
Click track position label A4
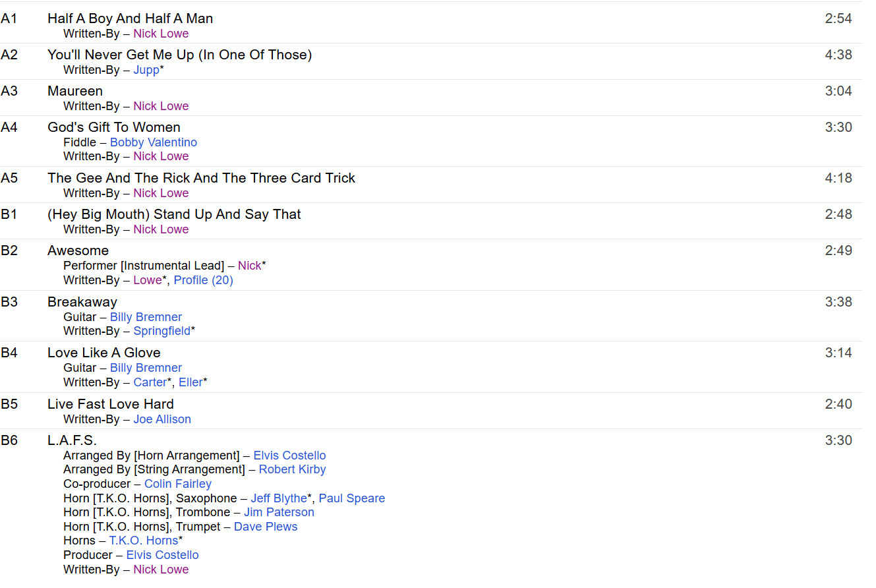[9, 127]
